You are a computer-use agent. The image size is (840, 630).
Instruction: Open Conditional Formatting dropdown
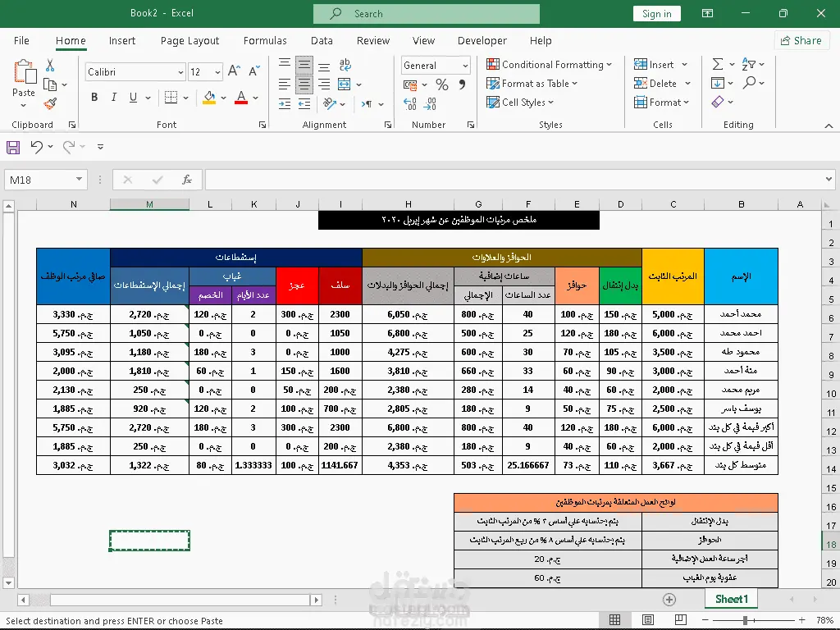pos(549,65)
